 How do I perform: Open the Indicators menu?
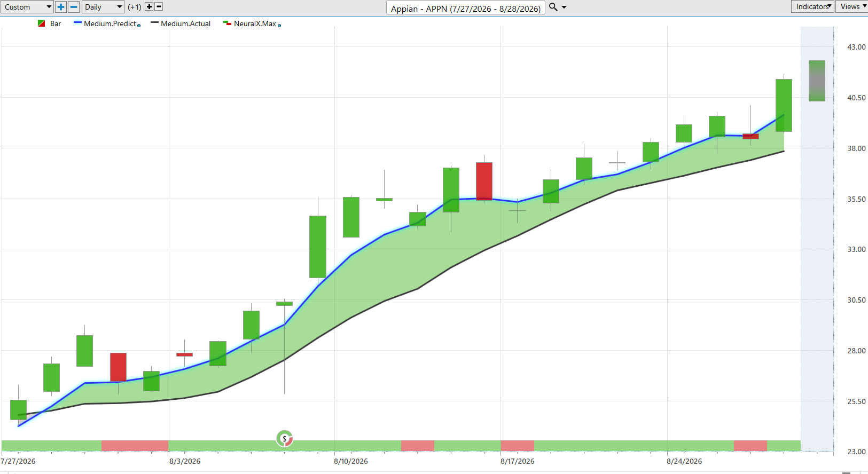(812, 6)
